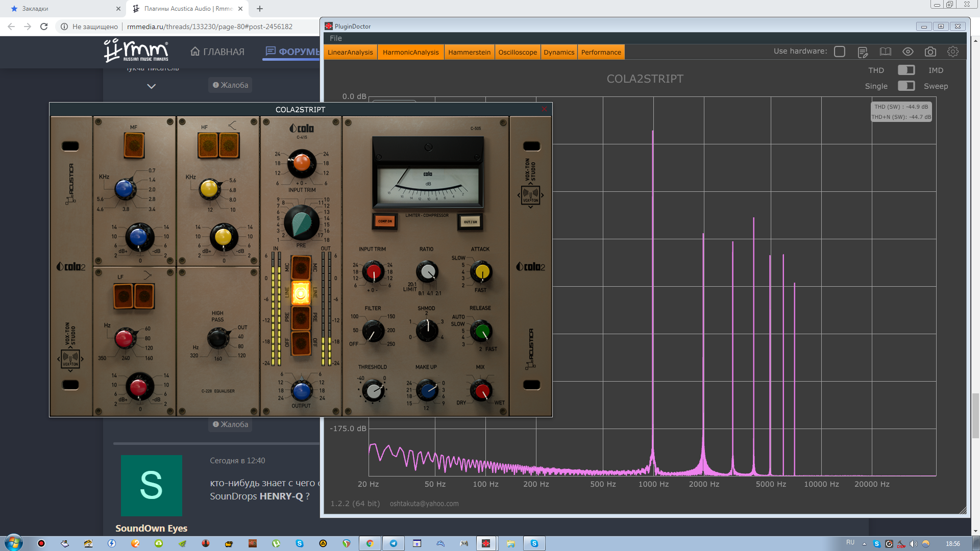This screenshot has width=980, height=551.
Task: Reload the browser page
Action: click(44, 27)
